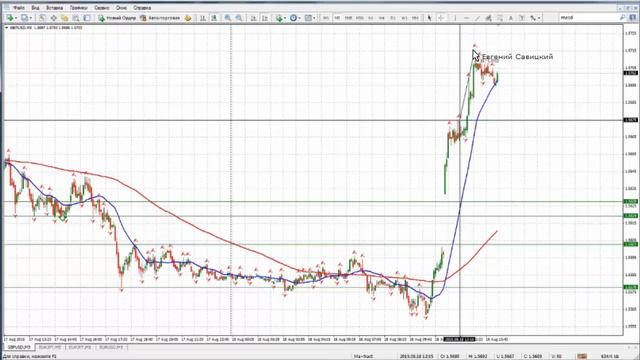Open the Файл menu
The width and height of the screenshot is (640, 360).
[x=19, y=8]
